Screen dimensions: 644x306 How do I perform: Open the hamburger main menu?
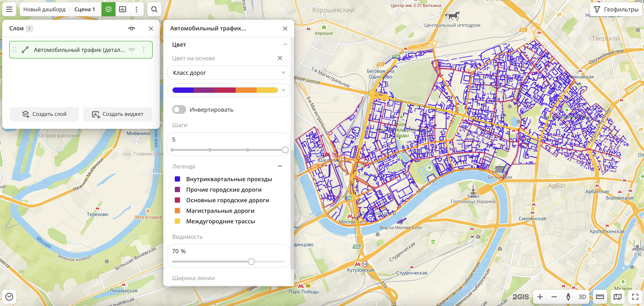point(9,9)
